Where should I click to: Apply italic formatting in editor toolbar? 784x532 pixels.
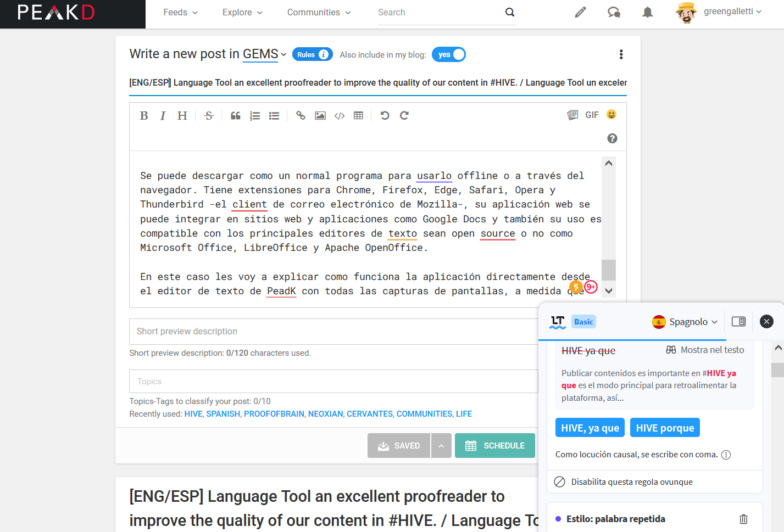point(163,115)
